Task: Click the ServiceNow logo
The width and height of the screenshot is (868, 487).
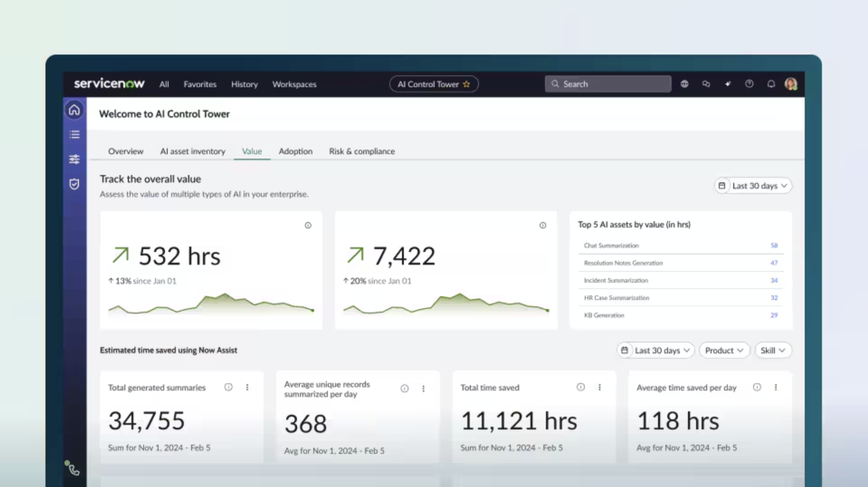Action: point(109,84)
